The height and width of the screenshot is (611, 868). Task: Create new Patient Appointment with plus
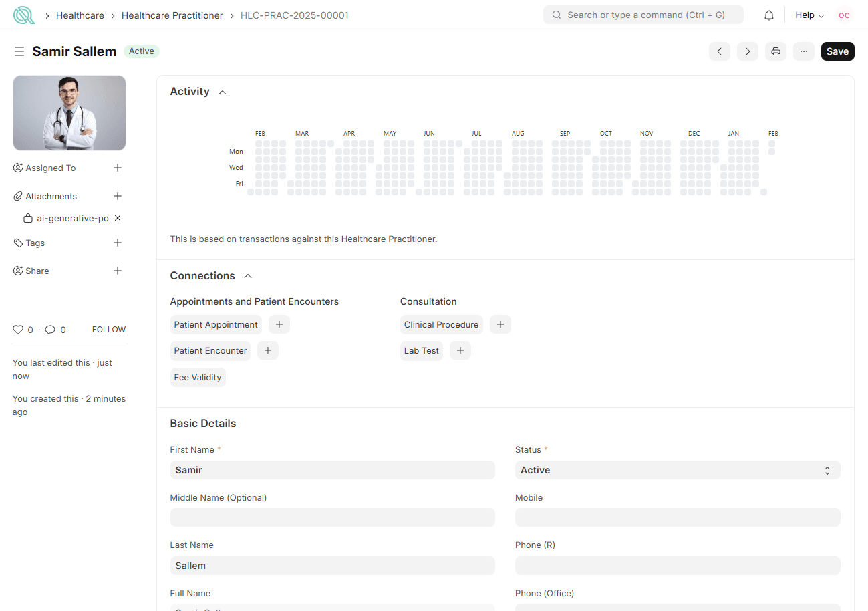[279, 324]
